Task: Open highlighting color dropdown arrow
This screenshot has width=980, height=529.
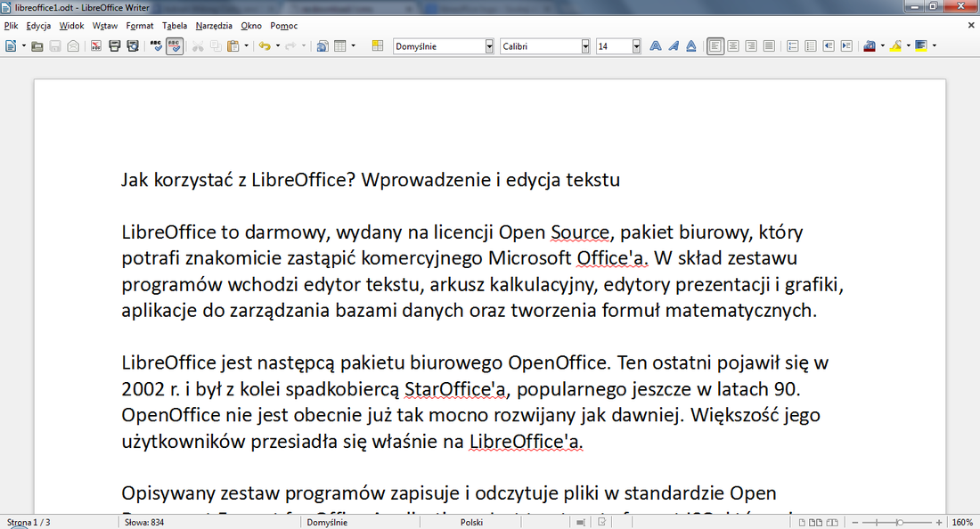Action: point(908,45)
